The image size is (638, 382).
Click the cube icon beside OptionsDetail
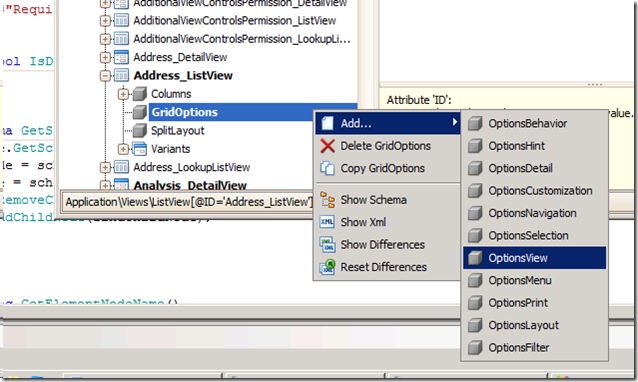[x=475, y=168]
